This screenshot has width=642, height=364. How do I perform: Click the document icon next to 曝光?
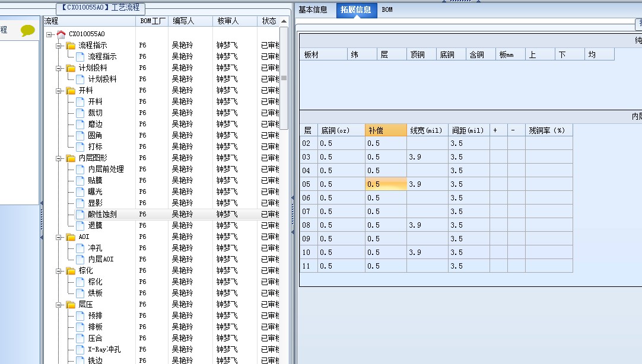(x=80, y=192)
